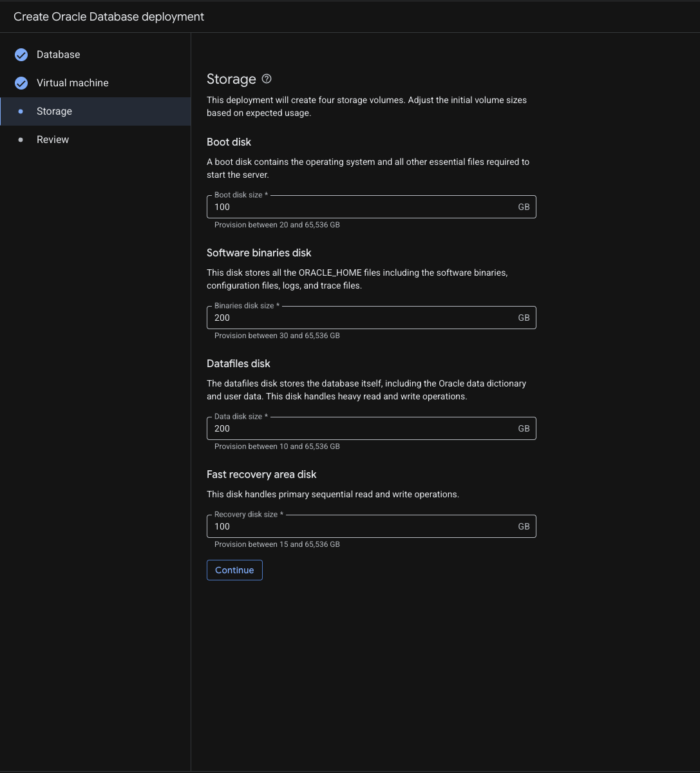Go to the Database step
Image resolution: width=700 pixels, height=773 pixels.
click(95, 55)
